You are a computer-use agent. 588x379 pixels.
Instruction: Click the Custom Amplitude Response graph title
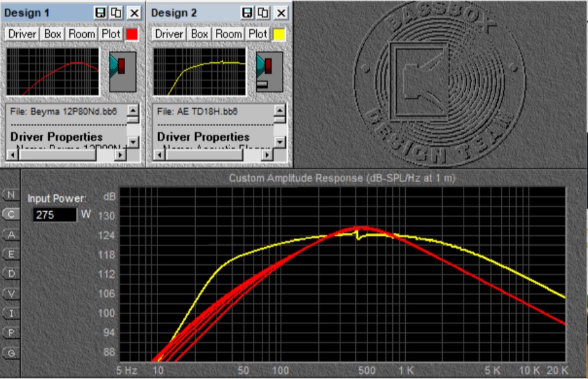(x=342, y=178)
